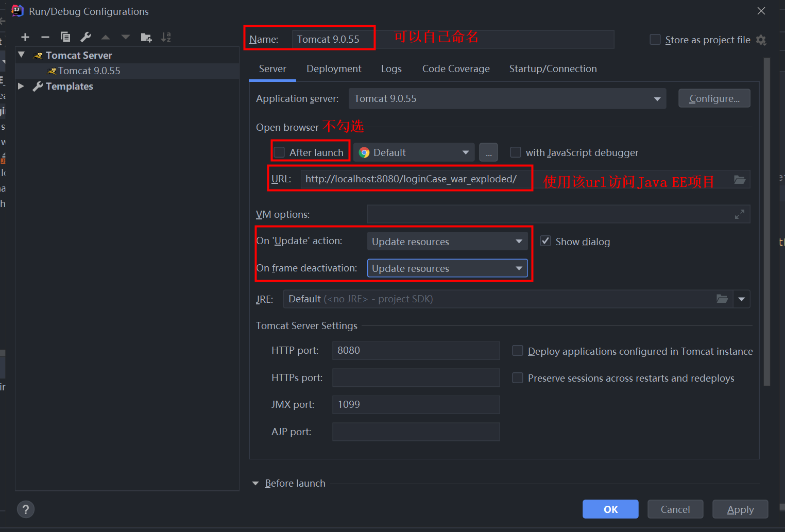The height and width of the screenshot is (532, 785).
Task: Click the Apply button
Action: click(740, 509)
